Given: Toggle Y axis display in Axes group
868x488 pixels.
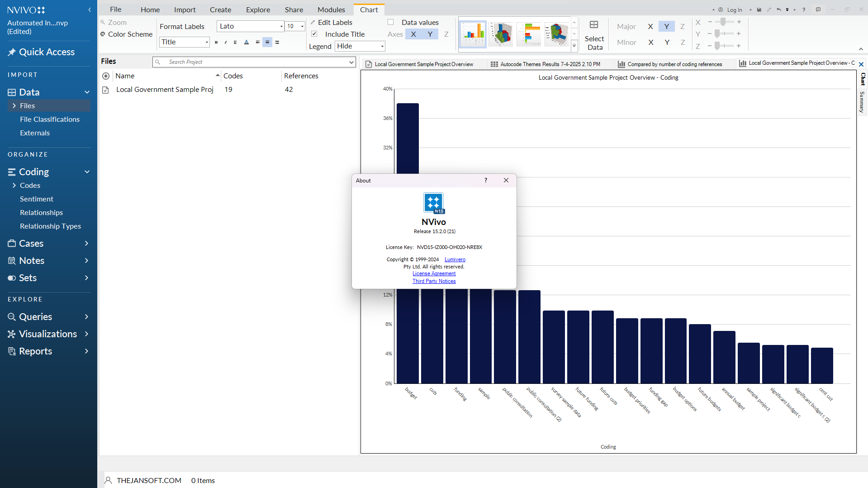Looking at the screenshot, I should (x=430, y=34).
